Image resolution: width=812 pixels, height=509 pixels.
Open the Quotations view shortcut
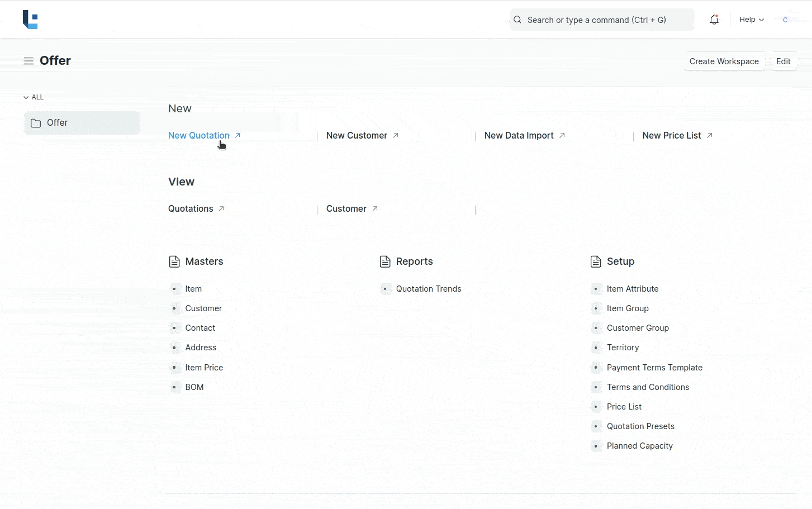point(191,209)
